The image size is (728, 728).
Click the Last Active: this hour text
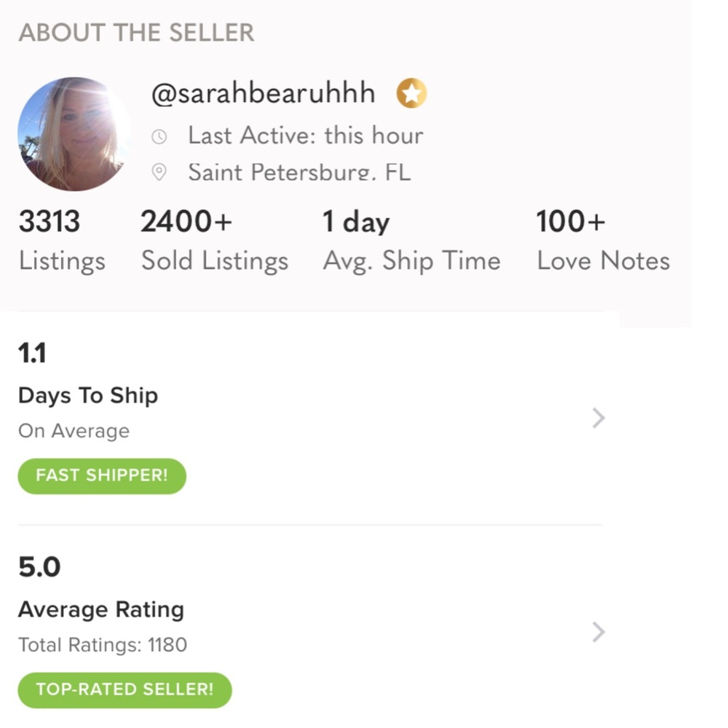pos(305,135)
